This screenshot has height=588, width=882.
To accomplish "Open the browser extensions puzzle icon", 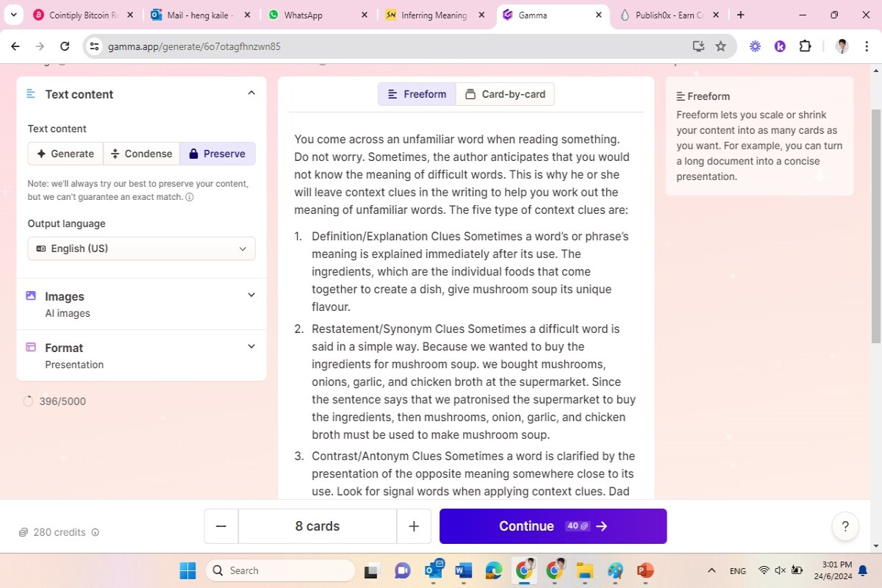I will pyautogui.click(x=805, y=46).
